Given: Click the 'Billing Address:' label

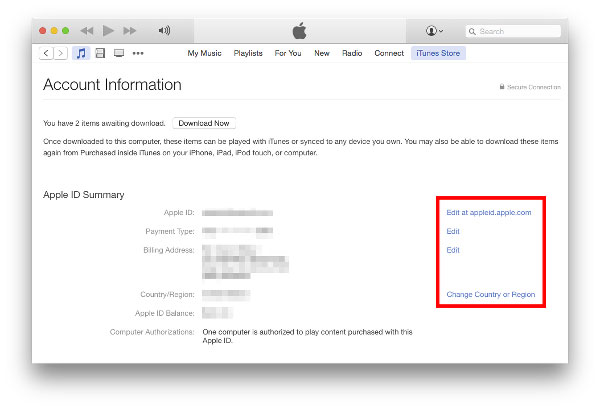Looking at the screenshot, I should tap(169, 250).
